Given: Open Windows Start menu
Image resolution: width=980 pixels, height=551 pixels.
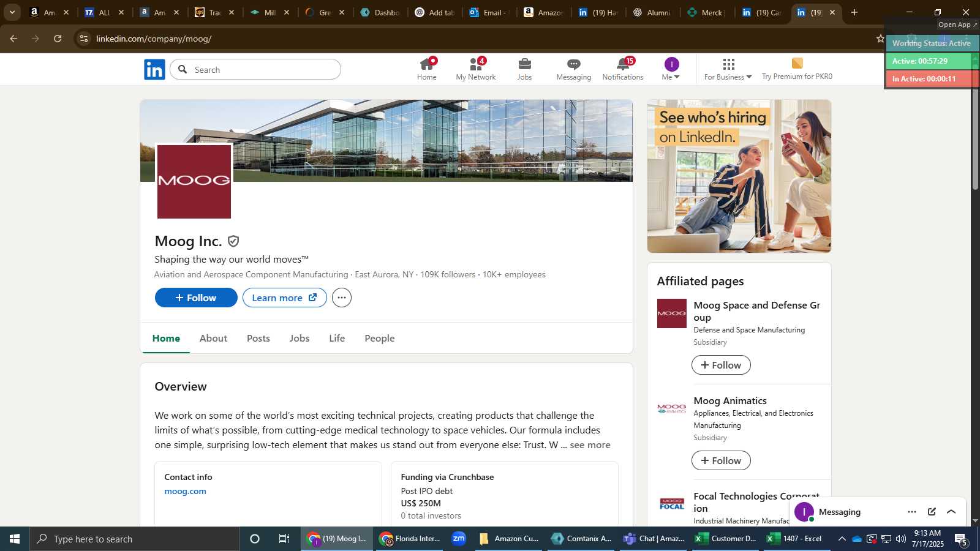Looking at the screenshot, I should coord(15,539).
